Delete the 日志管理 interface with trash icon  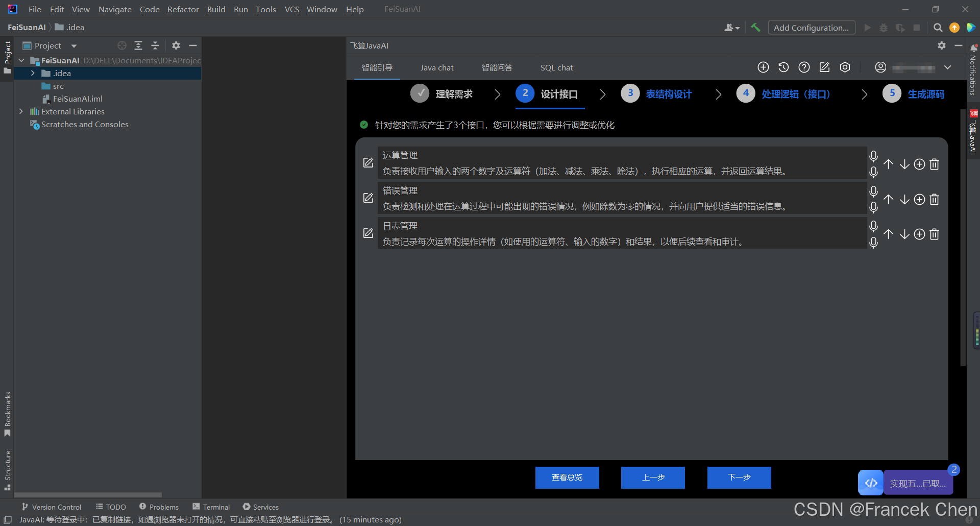point(935,234)
